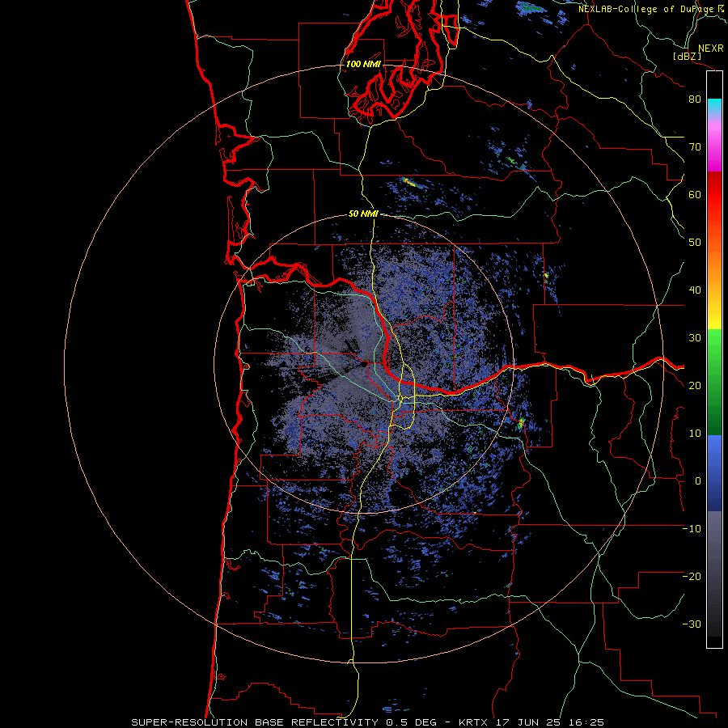Click the SUPER-RESOLUTION BASE REFLECTIVITY caption

(x=255, y=722)
